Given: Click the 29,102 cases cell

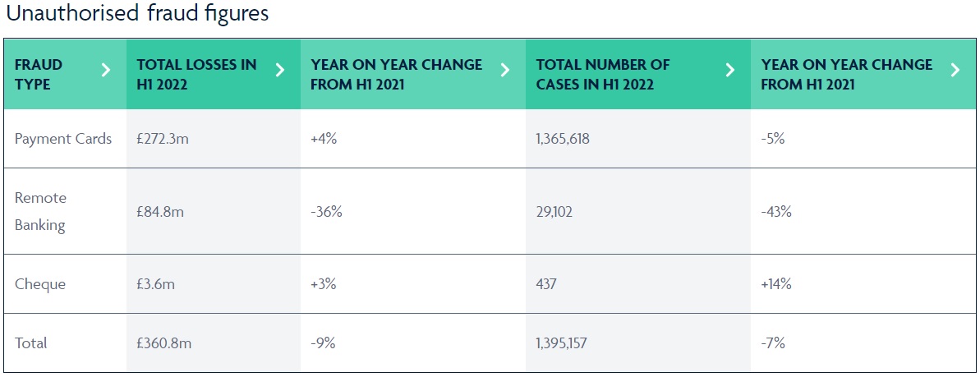Looking at the screenshot, I should pos(554,211).
